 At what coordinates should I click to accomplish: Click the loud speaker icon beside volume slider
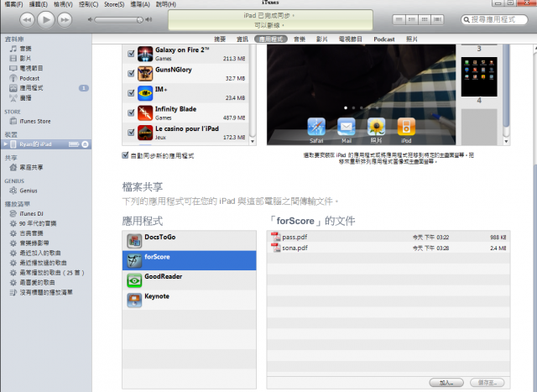click(149, 20)
